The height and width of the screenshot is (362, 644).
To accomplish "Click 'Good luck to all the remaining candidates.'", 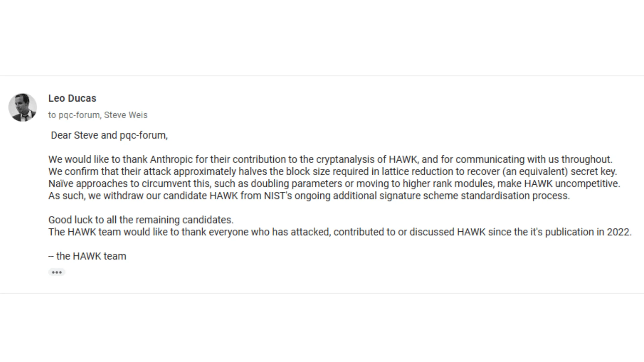I will tap(141, 220).
